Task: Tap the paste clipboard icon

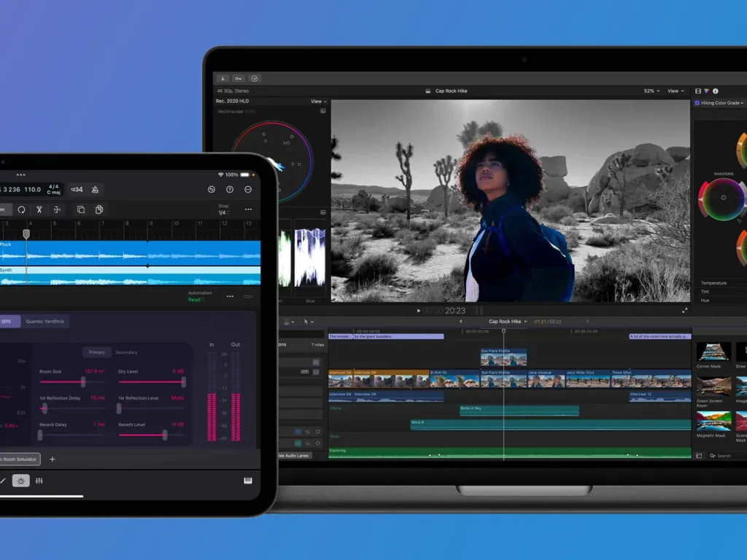Action: (x=99, y=209)
